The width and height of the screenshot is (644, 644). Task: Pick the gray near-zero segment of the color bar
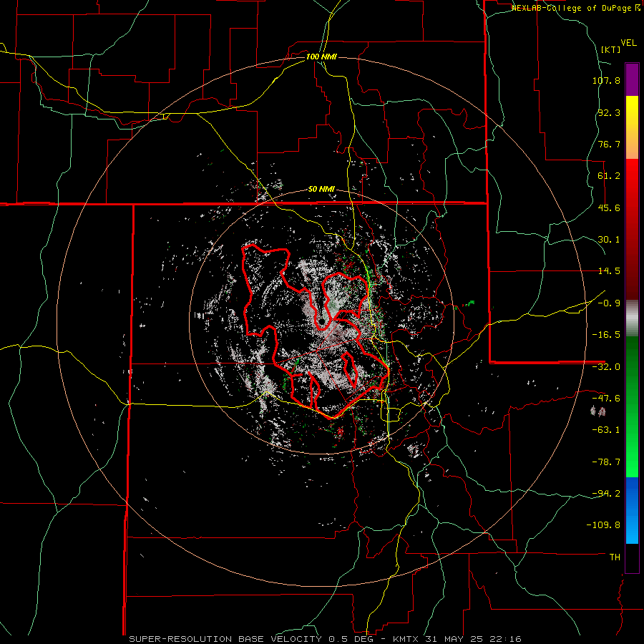pyautogui.click(x=632, y=318)
